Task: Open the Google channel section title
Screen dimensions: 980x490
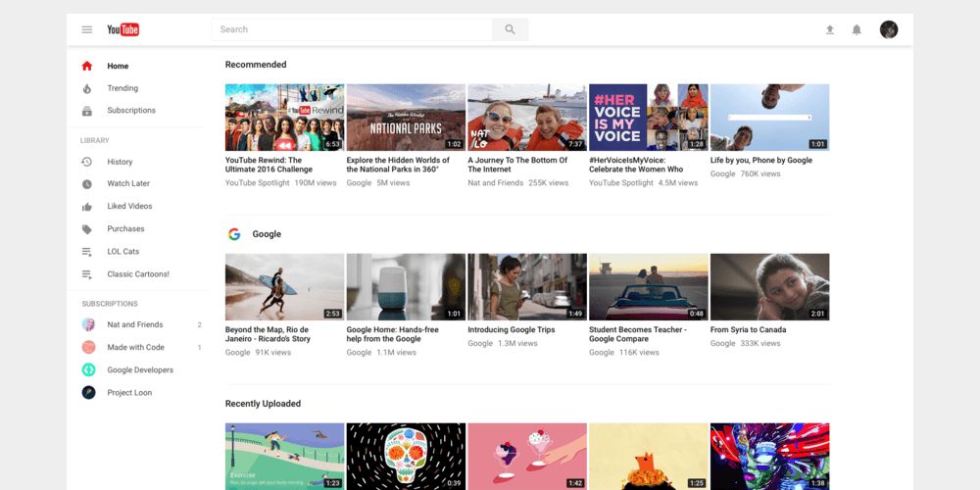Action: [x=267, y=234]
